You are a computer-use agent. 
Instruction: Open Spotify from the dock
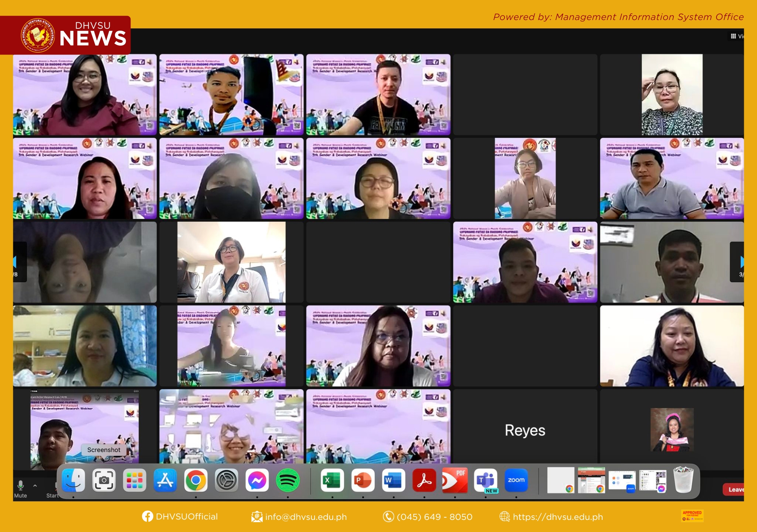click(x=288, y=480)
